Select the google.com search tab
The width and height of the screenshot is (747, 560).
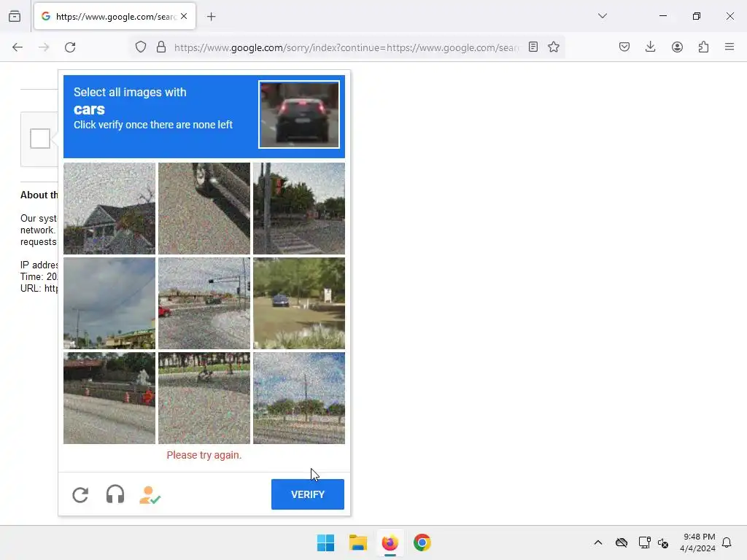(x=115, y=17)
